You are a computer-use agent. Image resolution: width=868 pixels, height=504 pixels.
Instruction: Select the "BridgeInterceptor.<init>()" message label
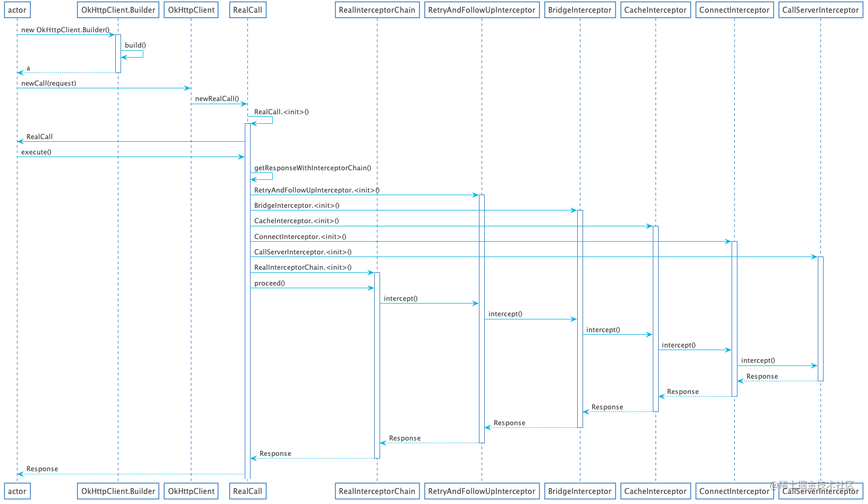[x=297, y=206]
